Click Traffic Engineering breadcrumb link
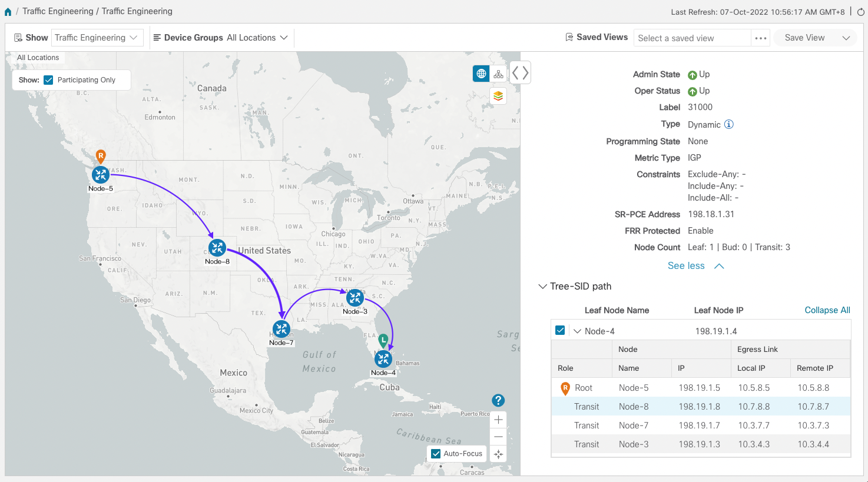 click(x=58, y=11)
